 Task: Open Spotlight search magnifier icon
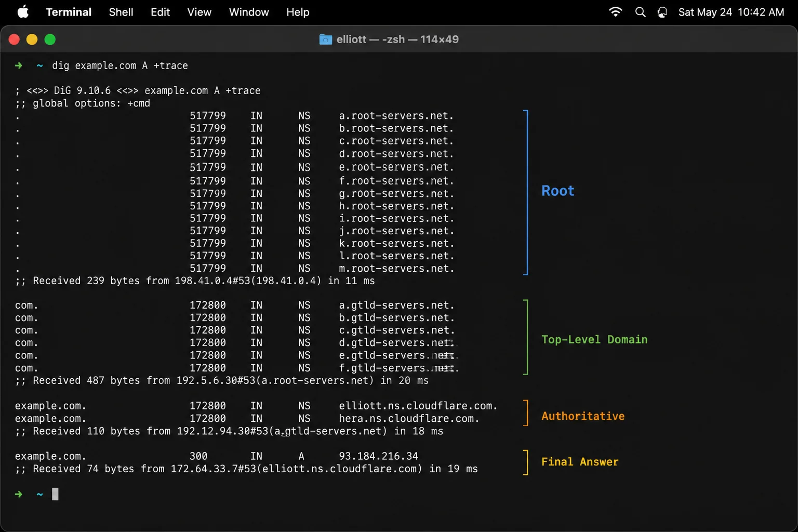(x=641, y=12)
